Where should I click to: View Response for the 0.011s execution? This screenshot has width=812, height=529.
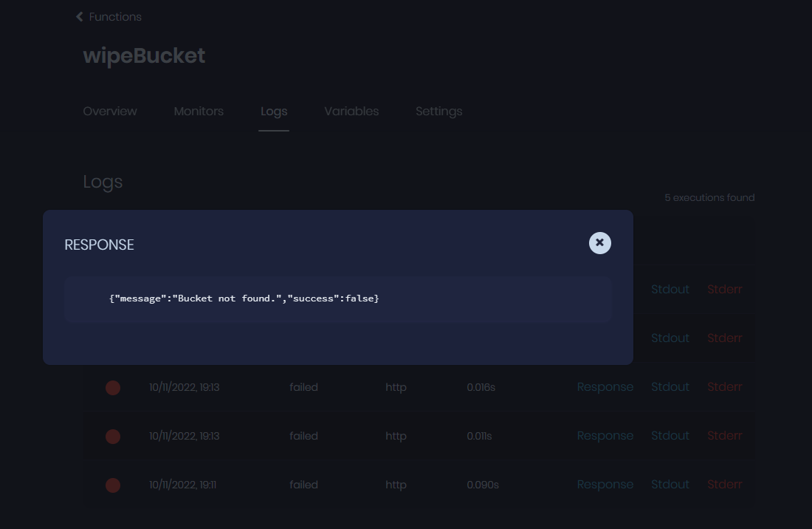605,436
